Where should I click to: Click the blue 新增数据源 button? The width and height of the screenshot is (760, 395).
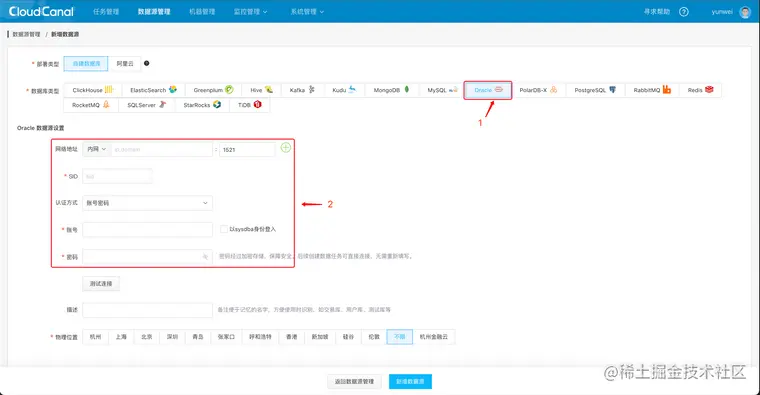pos(410,381)
